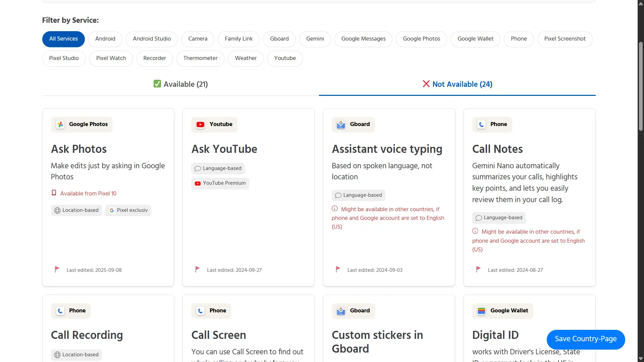
Task: Filter by Pixel Screenshot service
Action: coord(565,39)
